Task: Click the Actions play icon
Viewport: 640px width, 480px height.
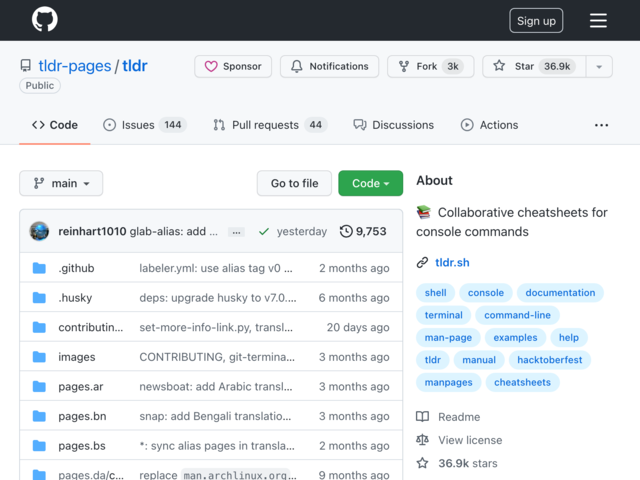Action: click(467, 125)
